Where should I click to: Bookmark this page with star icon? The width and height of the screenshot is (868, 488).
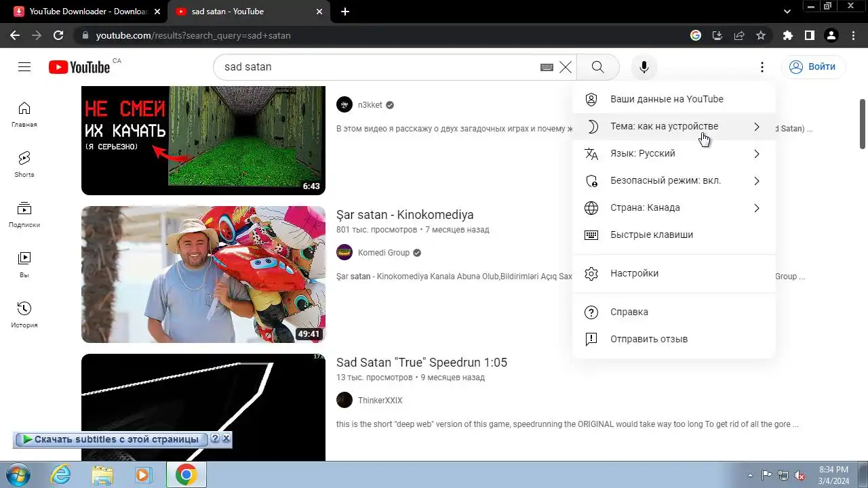(x=761, y=35)
